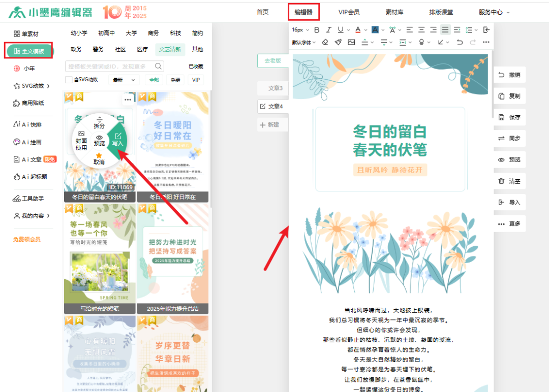549x392 pixels.
Task: Enable the 含SVG动效 checkbox
Action: [x=69, y=80]
